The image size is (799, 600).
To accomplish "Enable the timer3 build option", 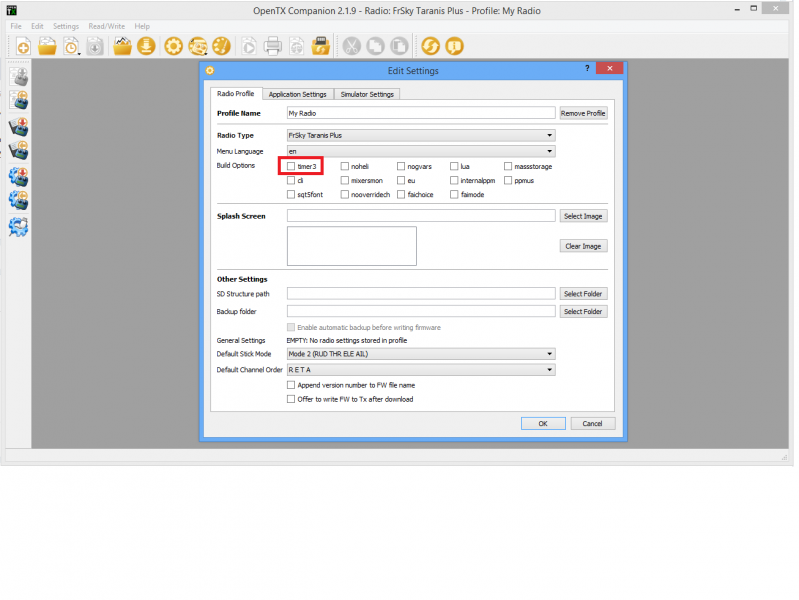I will [x=291, y=166].
